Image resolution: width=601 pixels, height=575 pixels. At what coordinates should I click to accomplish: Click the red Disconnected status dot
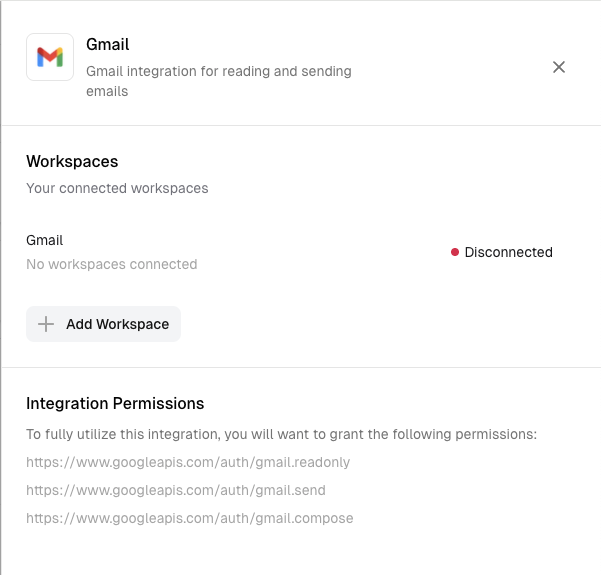click(x=455, y=253)
